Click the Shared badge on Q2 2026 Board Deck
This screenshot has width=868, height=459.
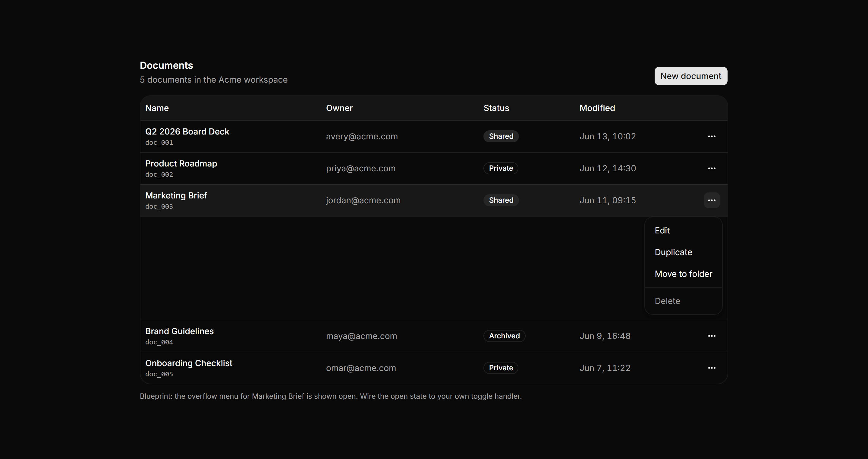coord(501,136)
